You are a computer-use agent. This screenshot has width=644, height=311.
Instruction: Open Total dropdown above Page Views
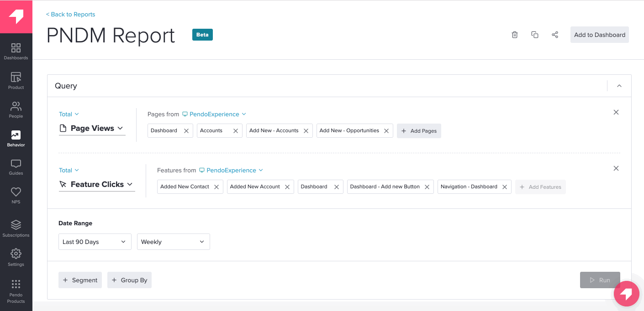point(69,114)
